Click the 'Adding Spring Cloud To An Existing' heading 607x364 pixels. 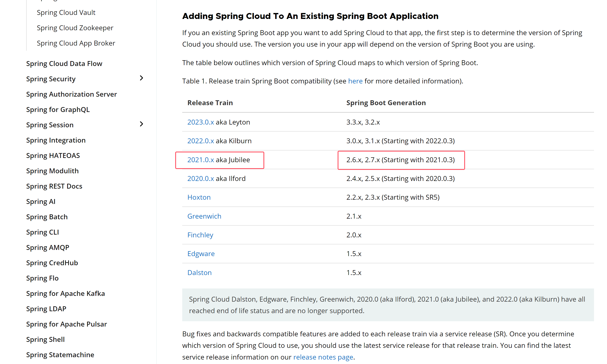(x=310, y=16)
